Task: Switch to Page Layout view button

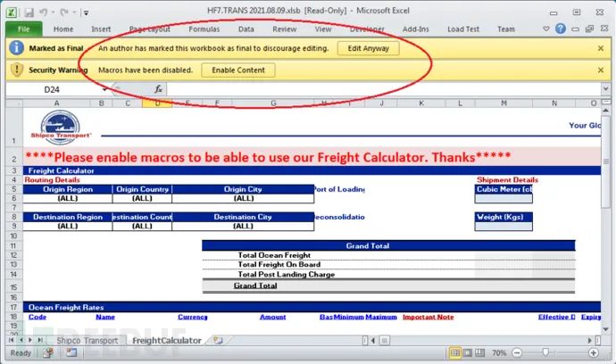Action: (468, 353)
